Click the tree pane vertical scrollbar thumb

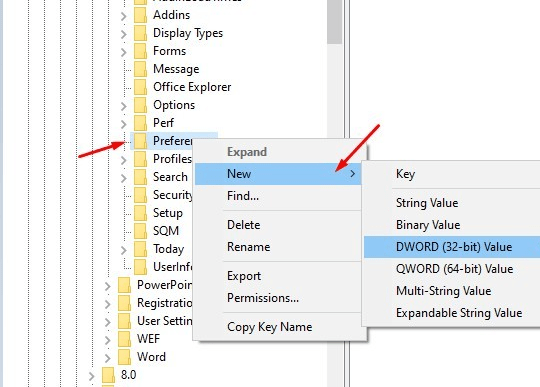334,22
